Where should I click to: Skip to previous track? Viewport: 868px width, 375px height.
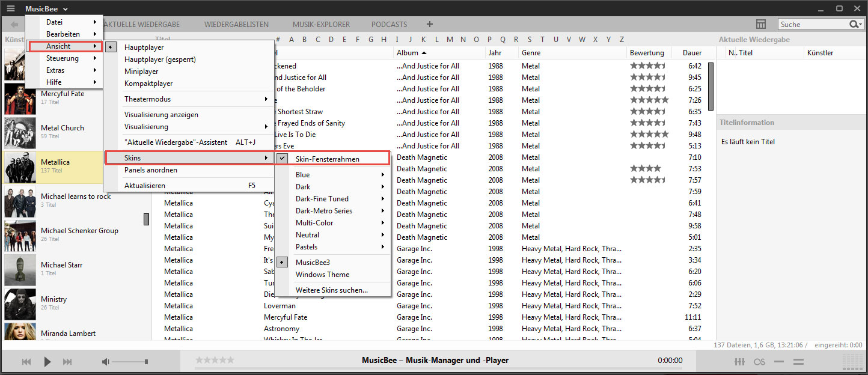[x=26, y=362]
